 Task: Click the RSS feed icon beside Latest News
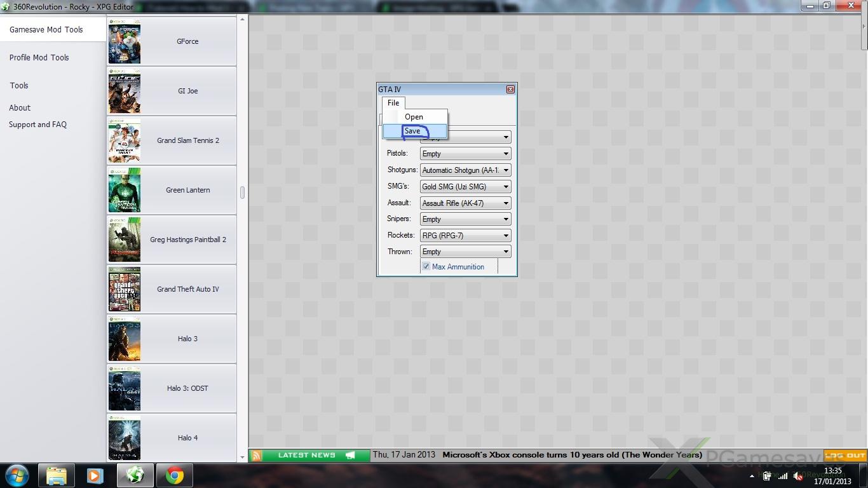(256, 456)
